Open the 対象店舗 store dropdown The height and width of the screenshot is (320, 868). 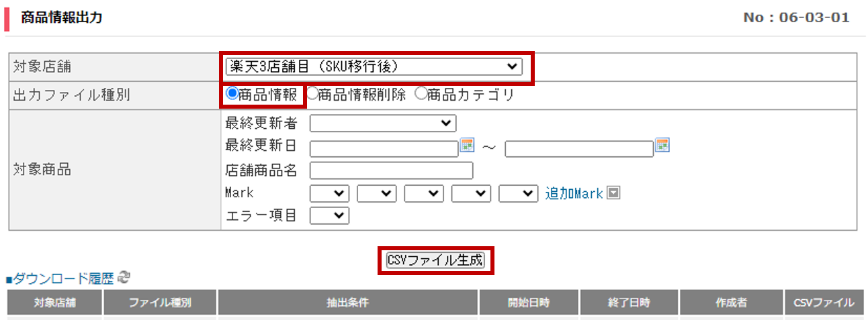click(x=374, y=66)
